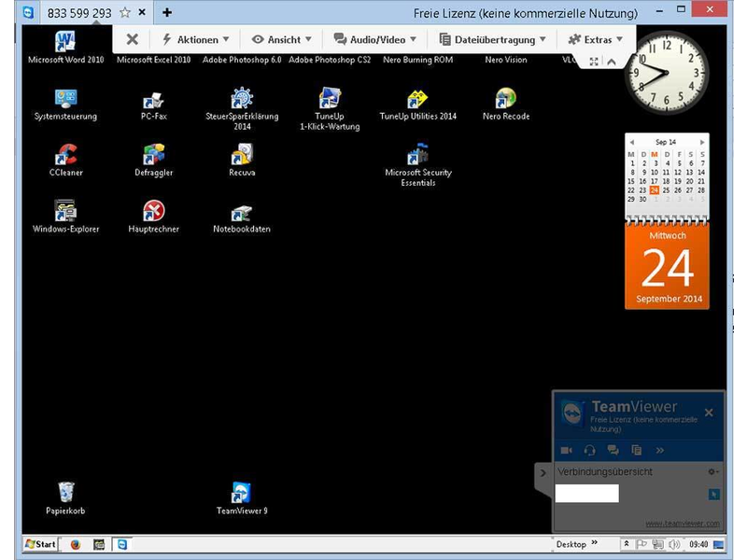This screenshot has height=560, width=747.
Task: Click headset audio icon in TeamViewer panel
Action: click(x=590, y=450)
